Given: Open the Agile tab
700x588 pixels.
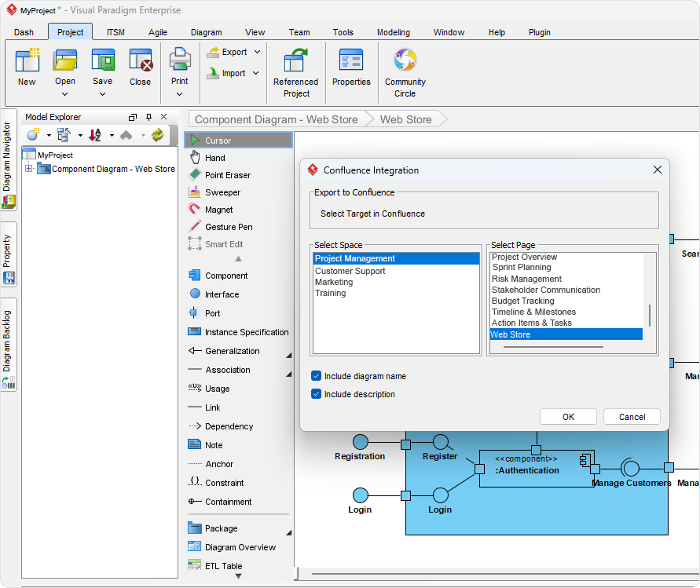Looking at the screenshot, I should point(158,32).
